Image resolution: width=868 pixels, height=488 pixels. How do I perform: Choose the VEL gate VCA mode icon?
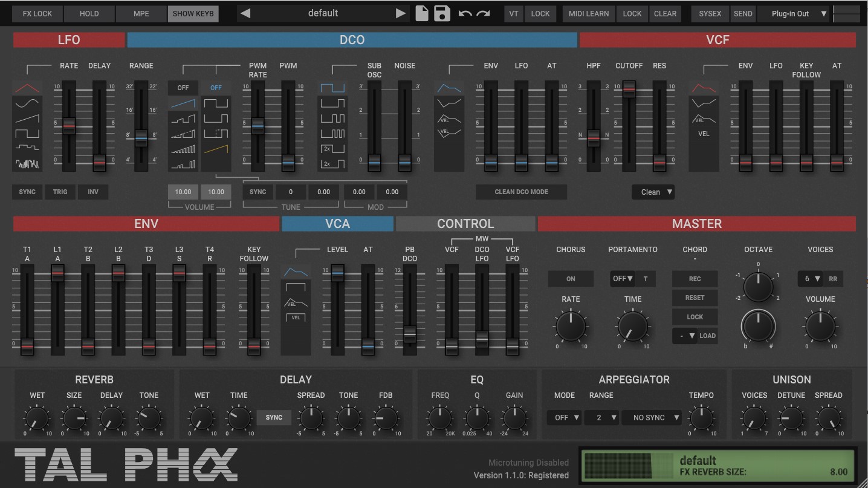click(x=296, y=317)
